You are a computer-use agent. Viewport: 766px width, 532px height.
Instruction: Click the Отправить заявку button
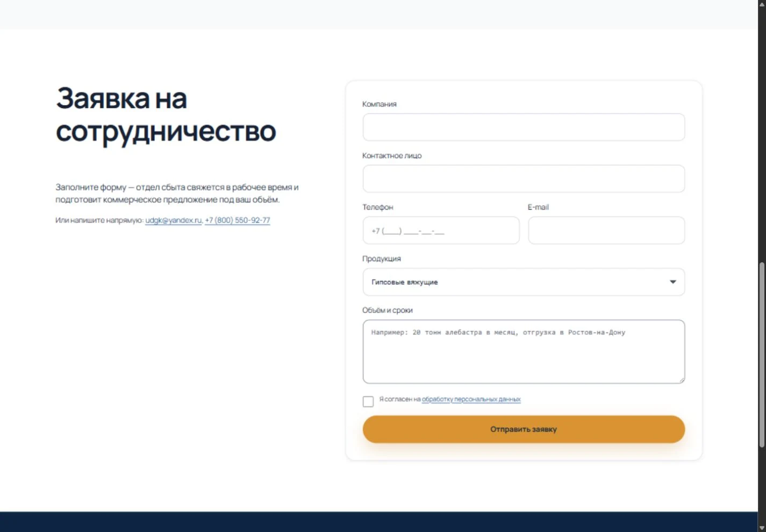click(x=524, y=429)
